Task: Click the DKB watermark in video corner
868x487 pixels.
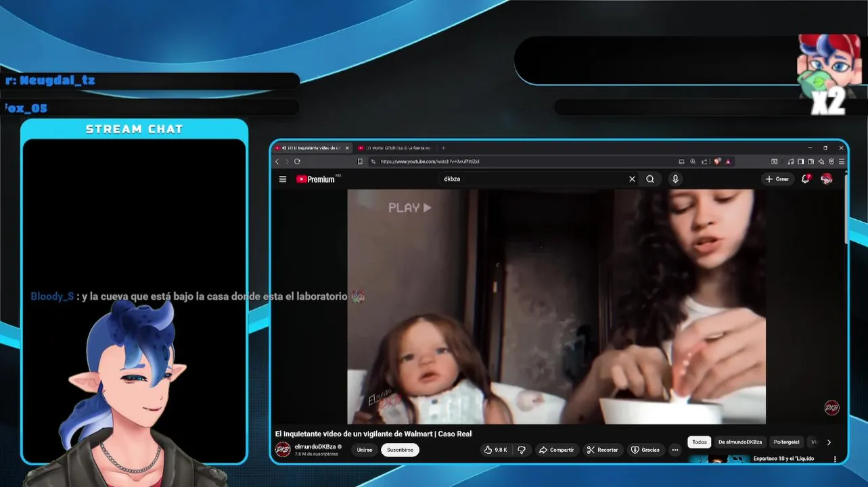Action: [x=831, y=407]
